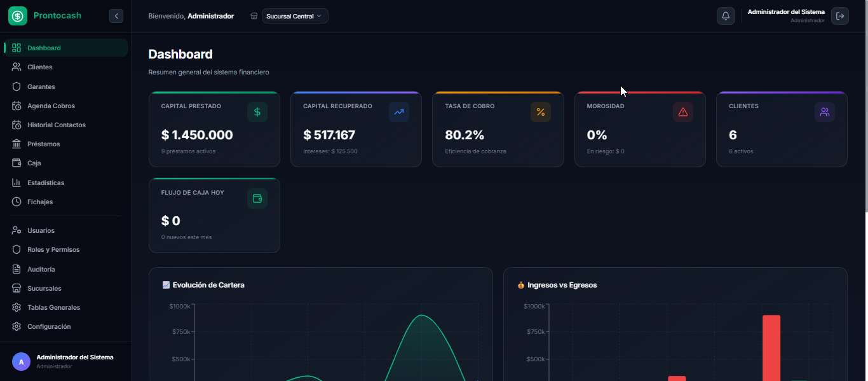This screenshot has width=868, height=381.
Task: Click the shield icon next to Garantes
Action: coord(17,87)
